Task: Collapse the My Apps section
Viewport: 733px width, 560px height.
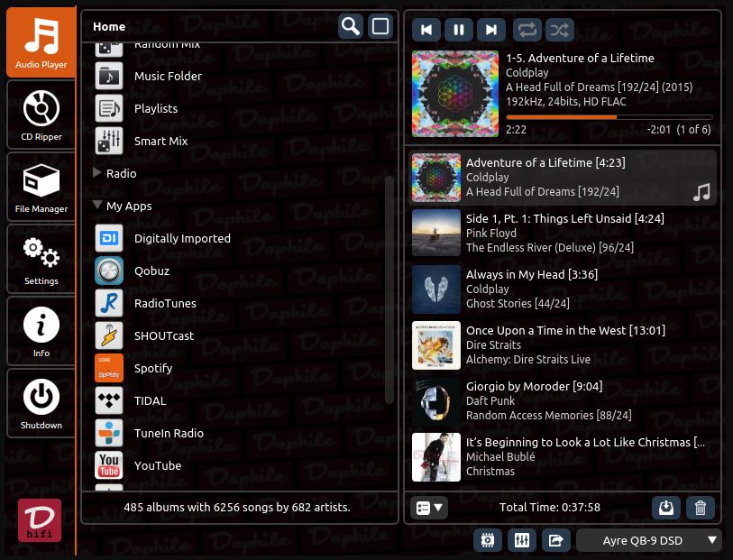Action: [x=97, y=205]
